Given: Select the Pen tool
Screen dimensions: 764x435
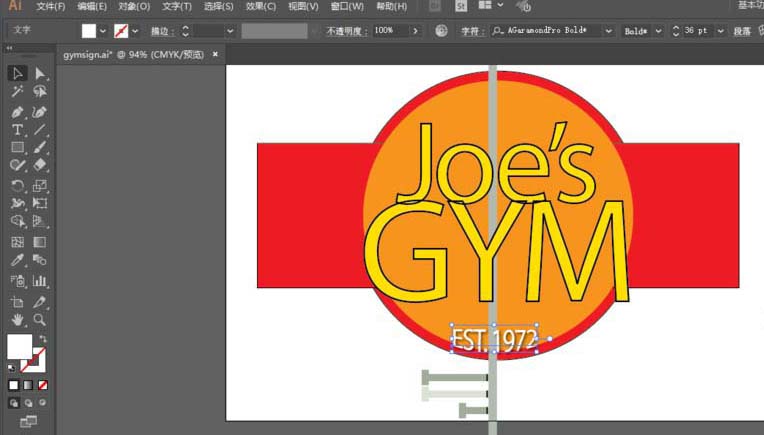Looking at the screenshot, I should click(18, 111).
